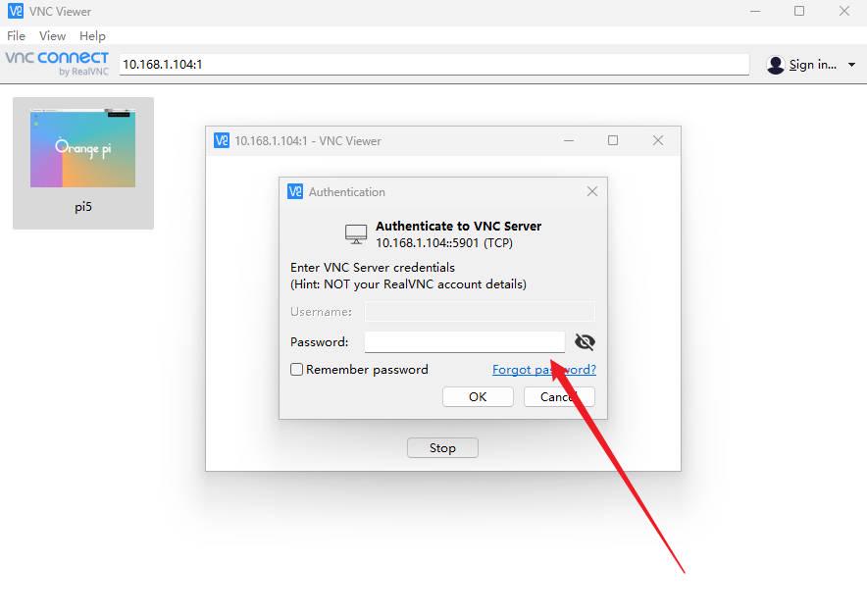Click the VNC address bar field
The width and height of the screenshot is (867, 616).
(x=434, y=64)
